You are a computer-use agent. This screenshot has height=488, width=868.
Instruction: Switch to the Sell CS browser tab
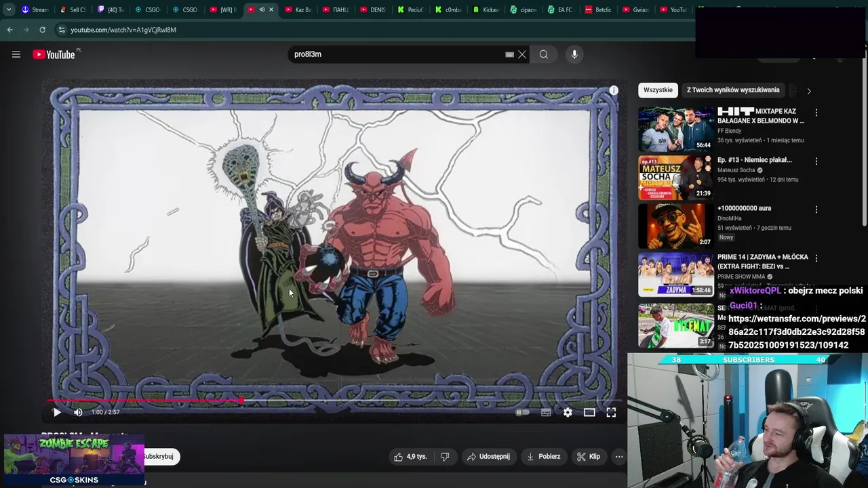[x=73, y=9]
